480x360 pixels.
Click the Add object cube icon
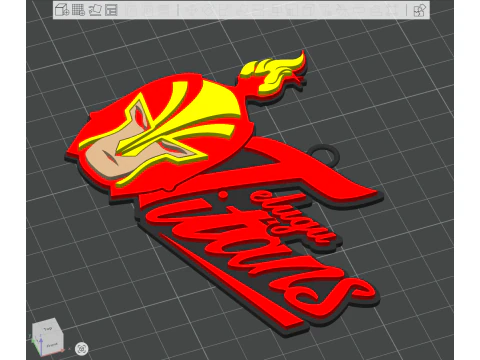coord(62,10)
